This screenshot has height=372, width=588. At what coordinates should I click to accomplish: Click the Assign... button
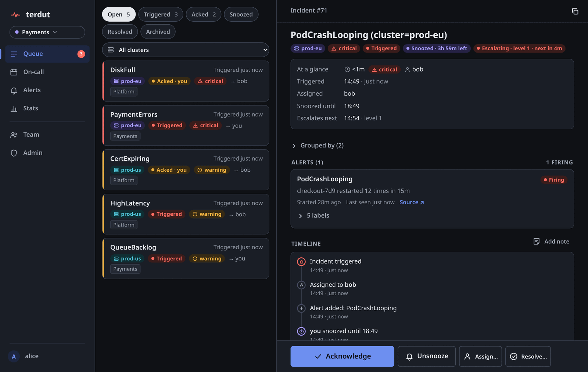[481, 357]
